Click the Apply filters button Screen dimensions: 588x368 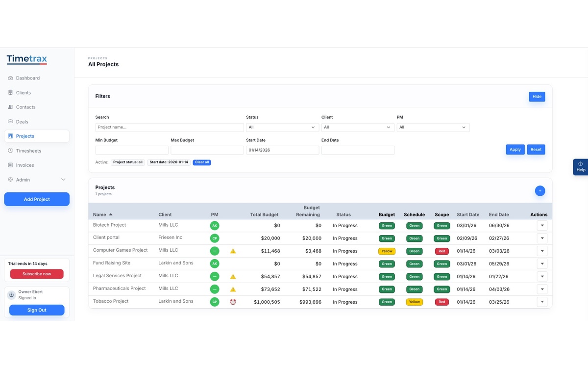(515, 149)
